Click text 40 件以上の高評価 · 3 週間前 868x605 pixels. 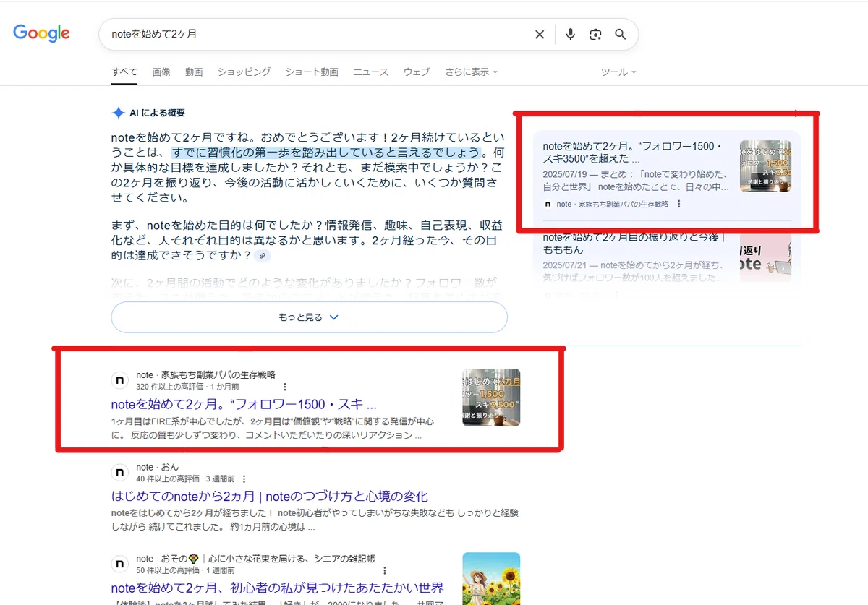pos(185,479)
